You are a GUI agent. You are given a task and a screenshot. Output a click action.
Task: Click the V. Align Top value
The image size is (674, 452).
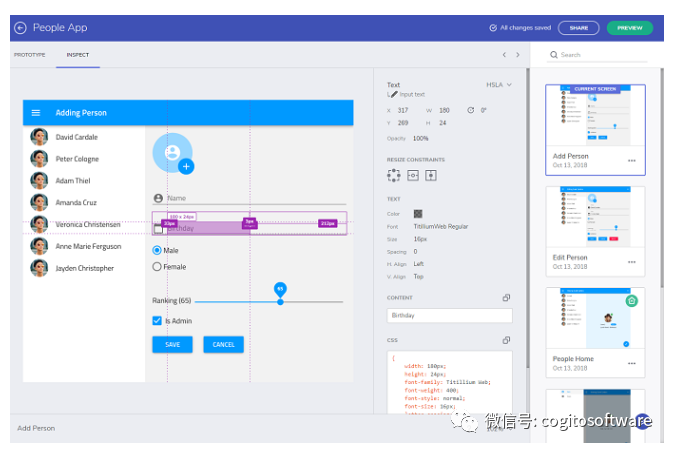419,277
